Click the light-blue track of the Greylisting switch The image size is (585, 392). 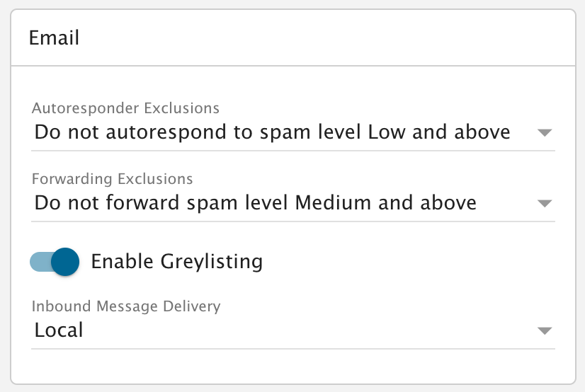pyautogui.click(x=38, y=262)
